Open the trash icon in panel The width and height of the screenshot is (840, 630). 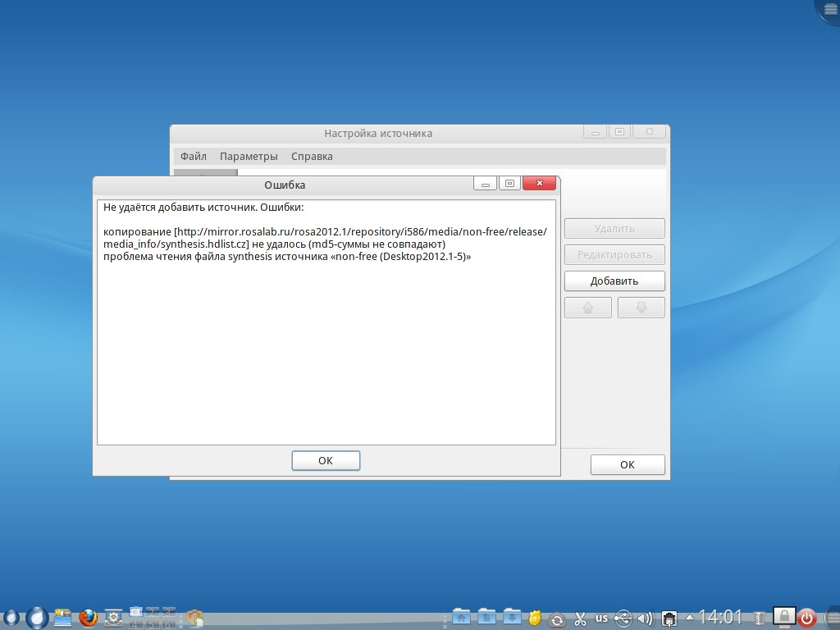tap(759, 619)
